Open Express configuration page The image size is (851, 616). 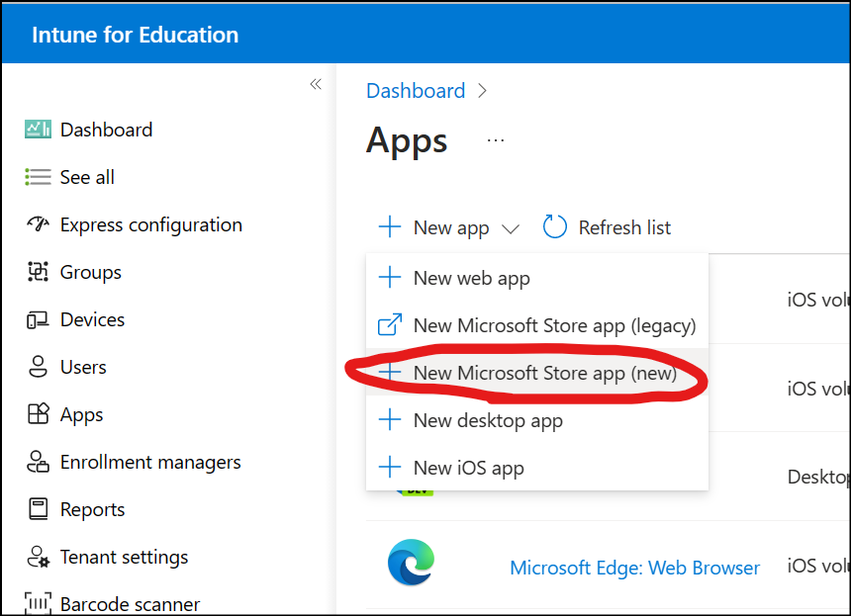point(151,224)
